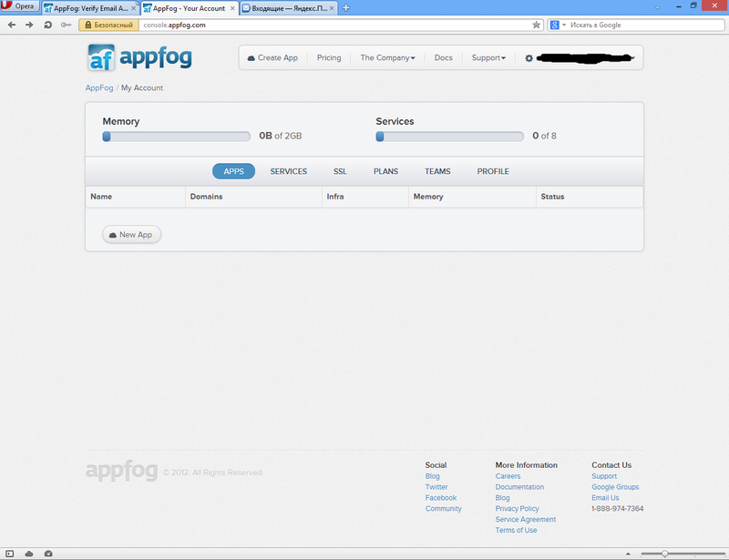Click the Create App button in the navigation
The image size is (729, 560).
pos(272,57)
